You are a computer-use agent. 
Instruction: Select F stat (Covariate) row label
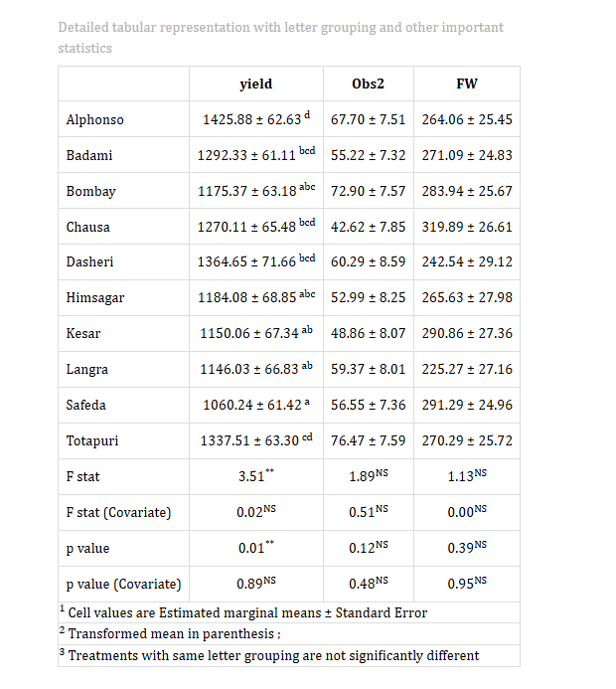118,513
